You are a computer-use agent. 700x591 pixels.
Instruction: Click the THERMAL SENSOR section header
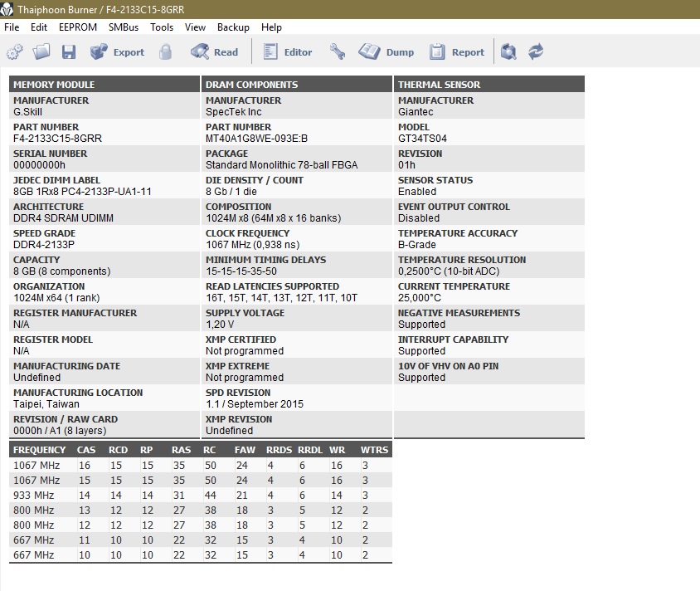(489, 85)
